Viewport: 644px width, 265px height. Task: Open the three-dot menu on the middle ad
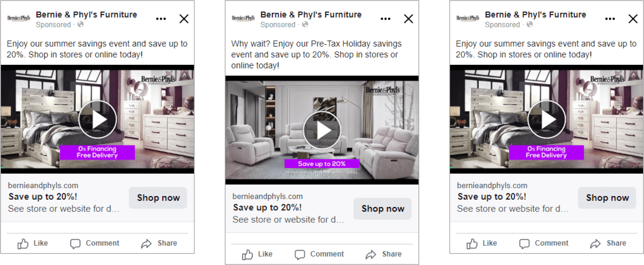[x=385, y=19]
